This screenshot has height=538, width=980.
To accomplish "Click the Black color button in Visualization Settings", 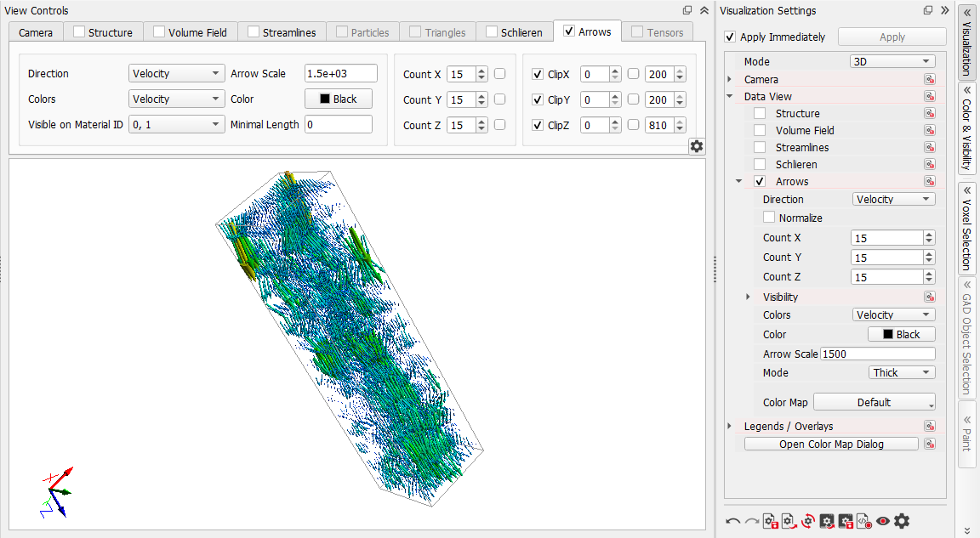I will point(901,334).
